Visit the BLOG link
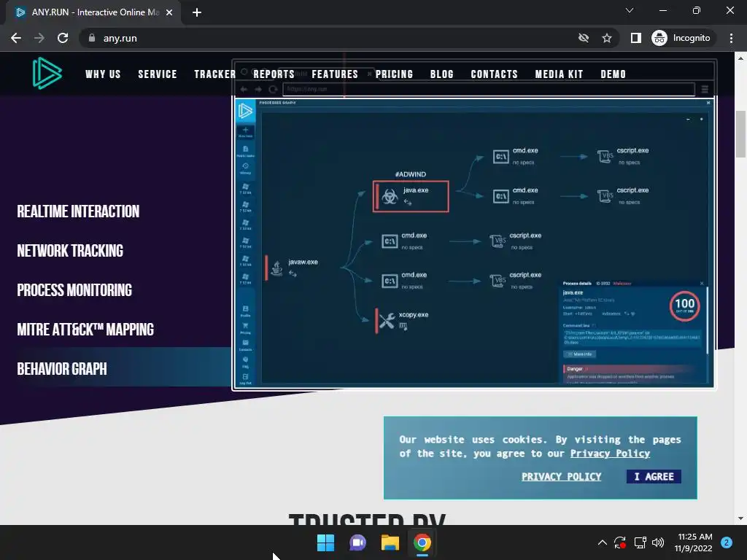747x560 pixels. pyautogui.click(x=441, y=74)
